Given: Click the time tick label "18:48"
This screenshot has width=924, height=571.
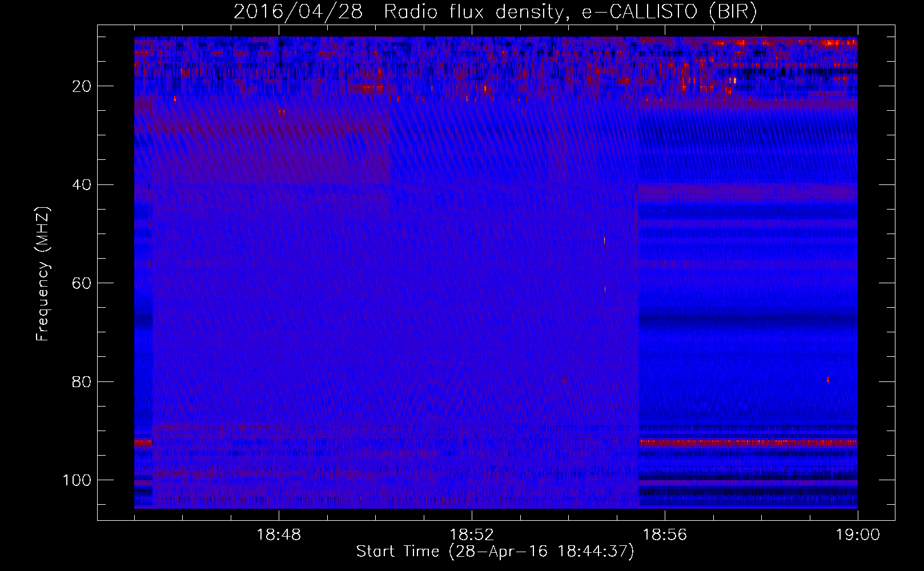Looking at the screenshot, I should pos(279,535).
